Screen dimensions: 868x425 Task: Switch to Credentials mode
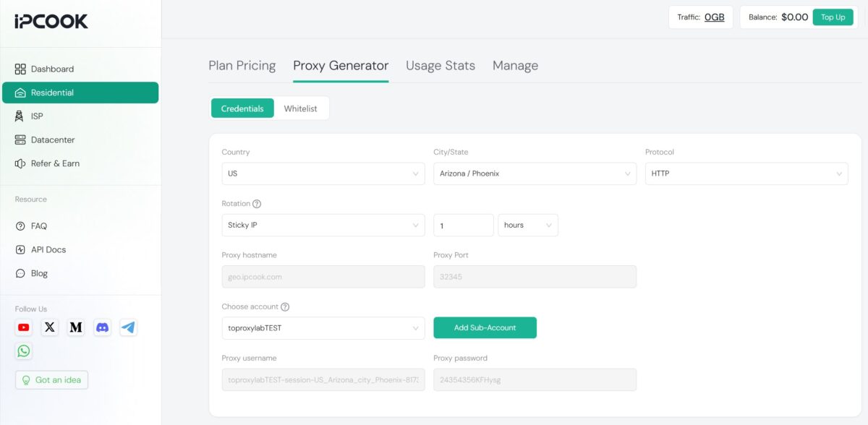242,108
